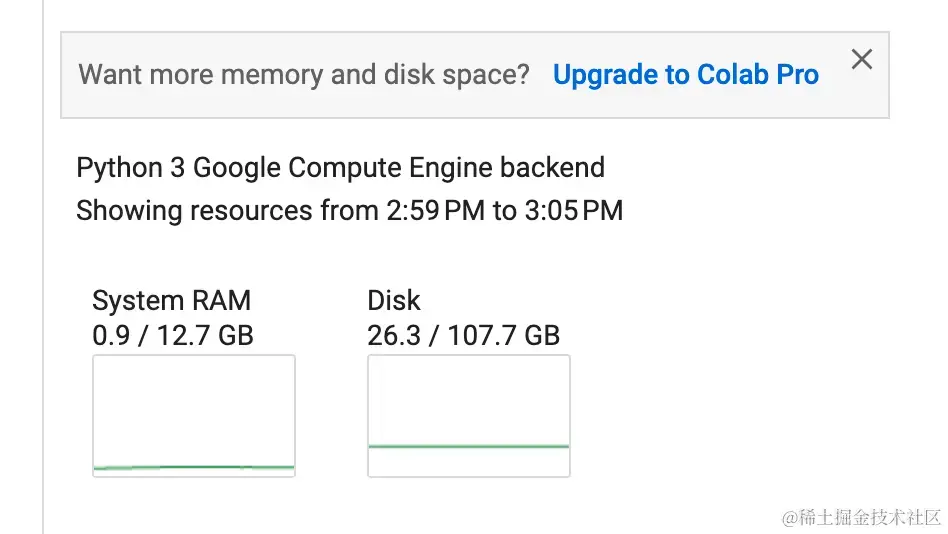Click the Upgrade to Colab Pro link

coord(685,75)
